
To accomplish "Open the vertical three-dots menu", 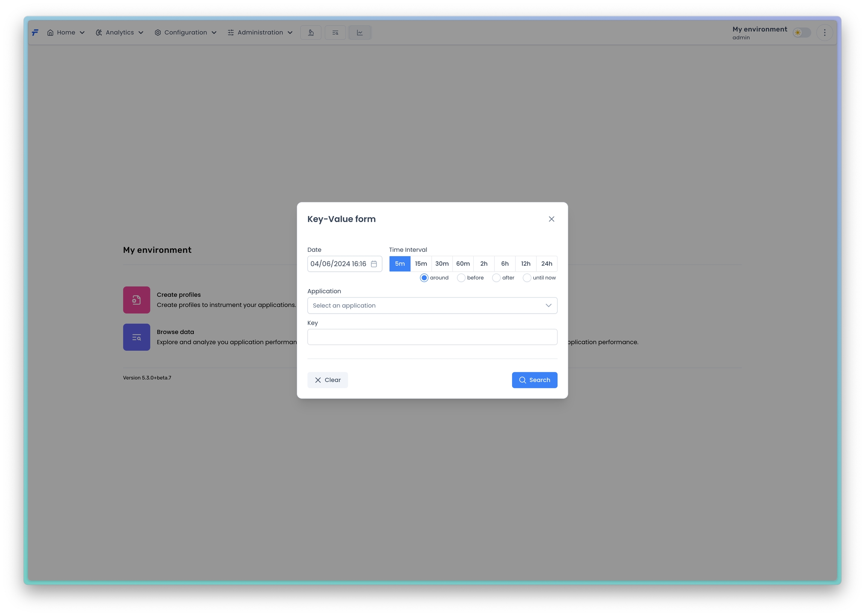I will [x=824, y=33].
